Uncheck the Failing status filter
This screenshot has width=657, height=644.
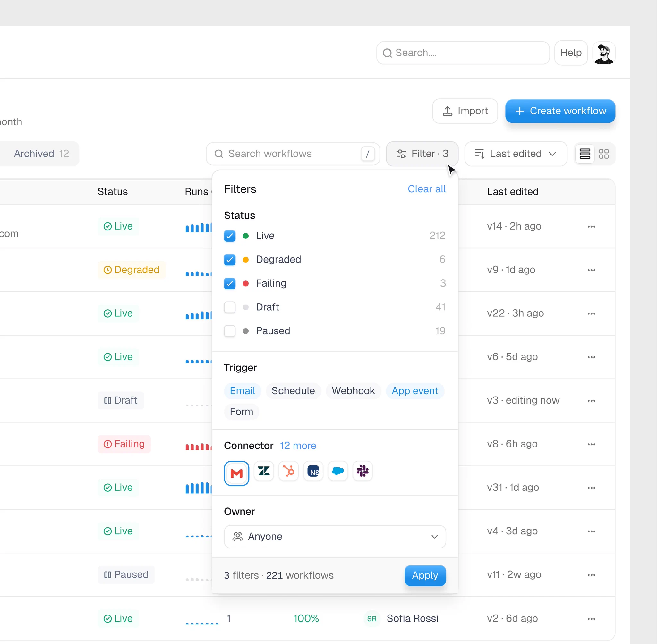click(229, 283)
